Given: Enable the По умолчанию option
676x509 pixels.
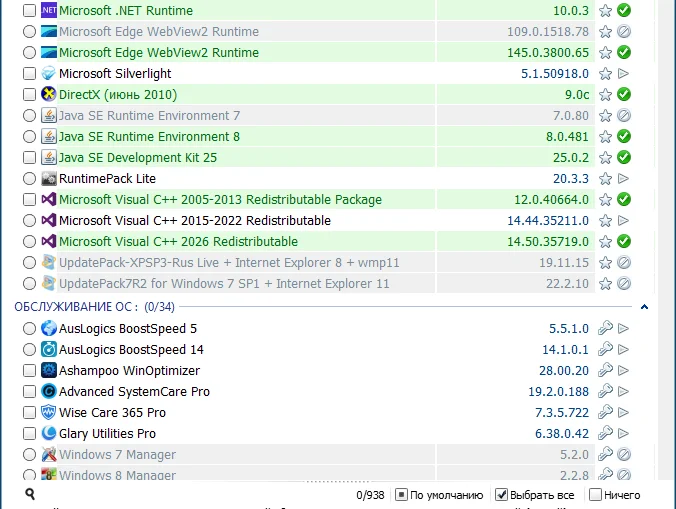Looking at the screenshot, I should click(x=401, y=495).
